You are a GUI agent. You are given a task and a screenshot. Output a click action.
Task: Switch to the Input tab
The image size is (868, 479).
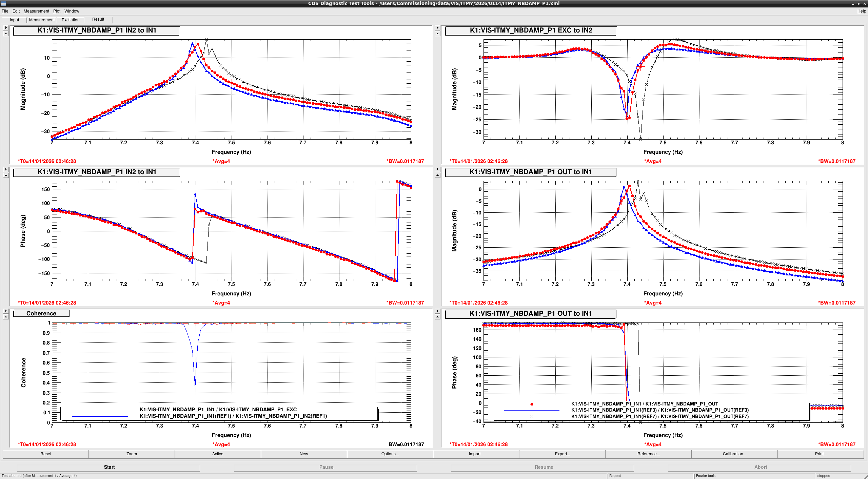pyautogui.click(x=14, y=20)
